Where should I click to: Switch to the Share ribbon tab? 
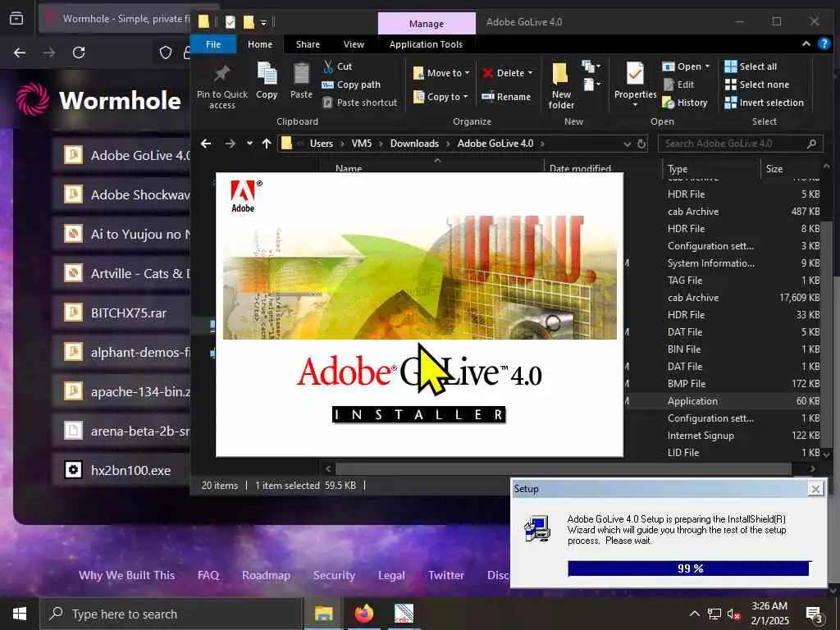[x=308, y=44]
